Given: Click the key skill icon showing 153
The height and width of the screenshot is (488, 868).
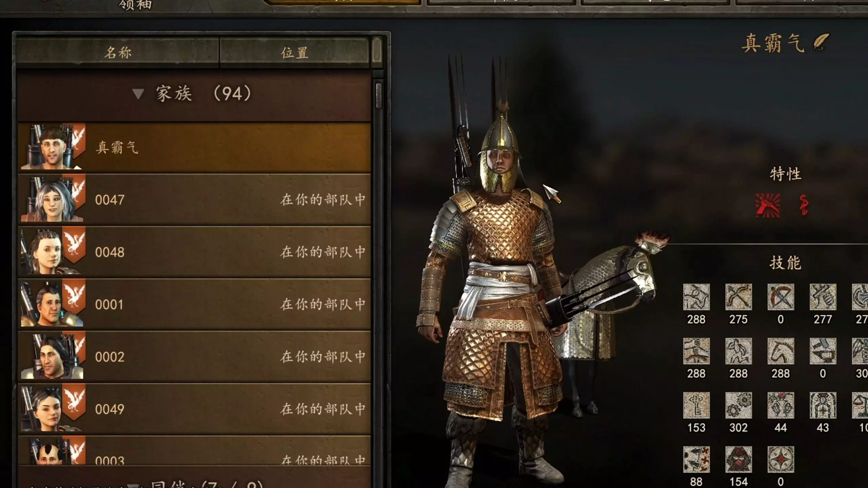Looking at the screenshot, I should (x=696, y=406).
